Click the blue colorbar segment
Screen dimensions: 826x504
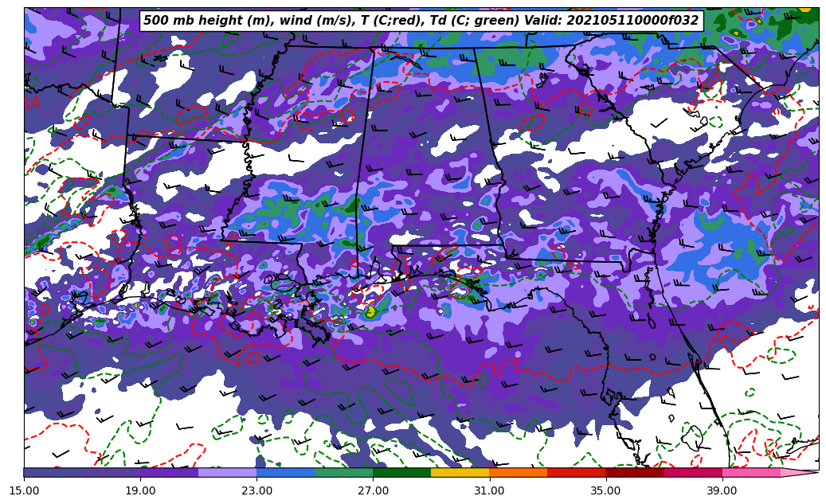pyautogui.click(x=285, y=472)
